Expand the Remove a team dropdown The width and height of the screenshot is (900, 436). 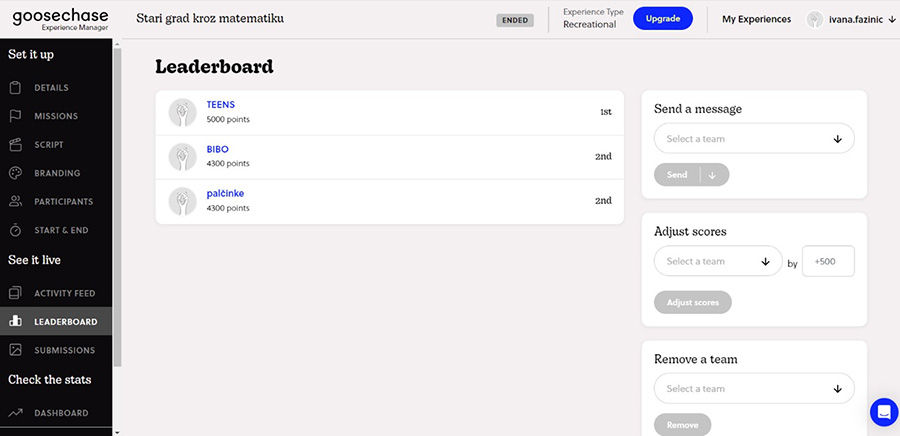click(x=753, y=388)
